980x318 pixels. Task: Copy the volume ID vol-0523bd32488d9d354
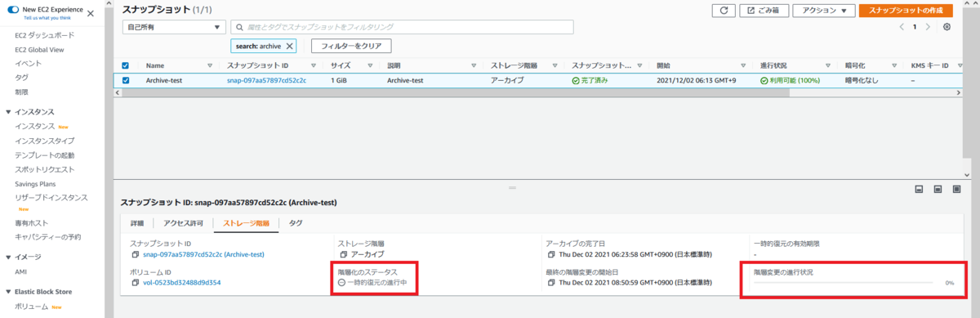point(135,282)
